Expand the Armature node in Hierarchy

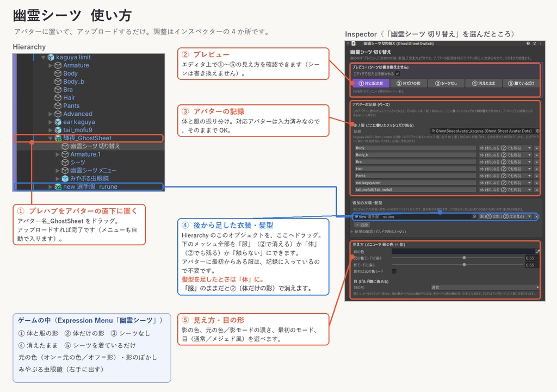[51, 65]
